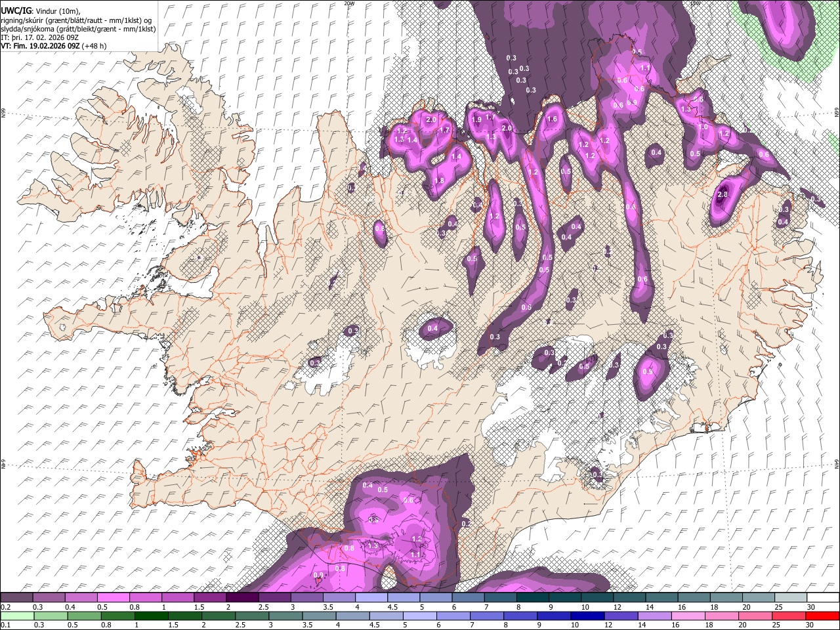Pick the snow legend swatch between 1.5 and 2

click(210, 598)
